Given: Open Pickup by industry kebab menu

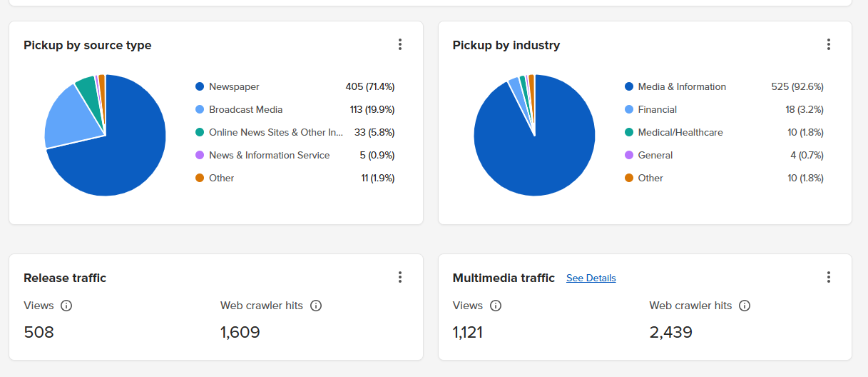Looking at the screenshot, I should pyautogui.click(x=829, y=45).
